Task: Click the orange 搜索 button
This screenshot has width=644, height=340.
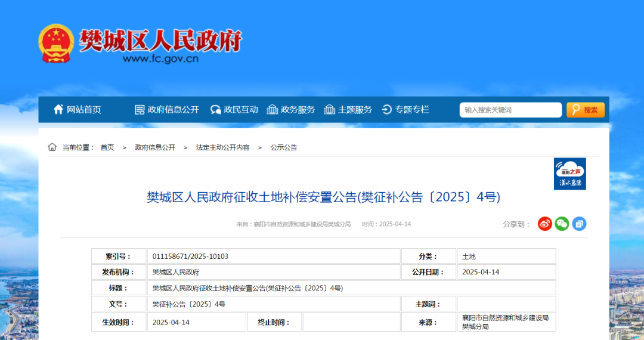Action: [x=586, y=110]
